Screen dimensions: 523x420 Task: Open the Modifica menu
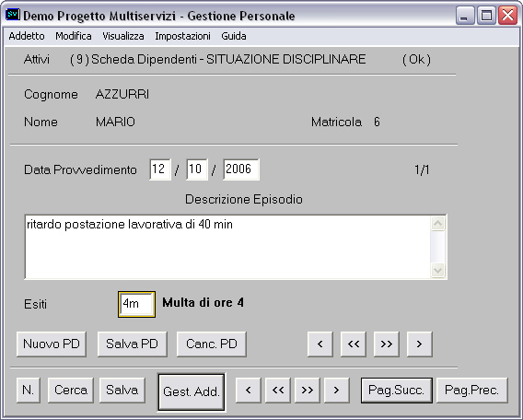tap(74, 36)
